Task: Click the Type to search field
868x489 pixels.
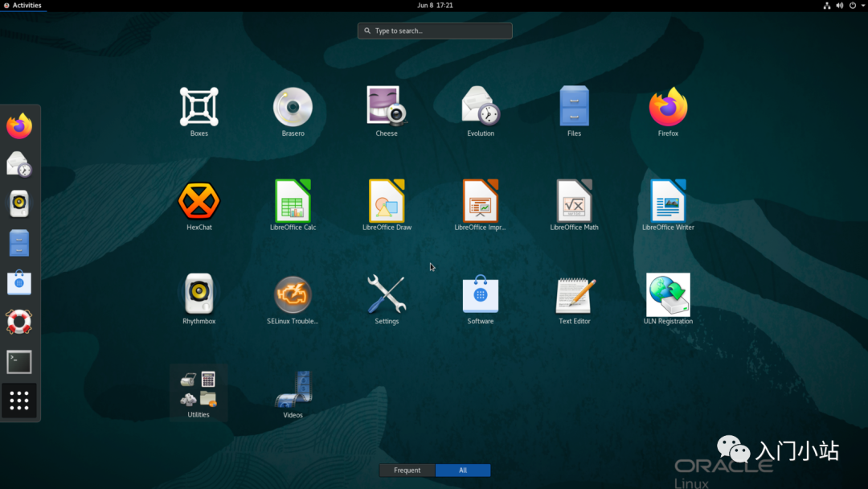Action: [x=435, y=31]
